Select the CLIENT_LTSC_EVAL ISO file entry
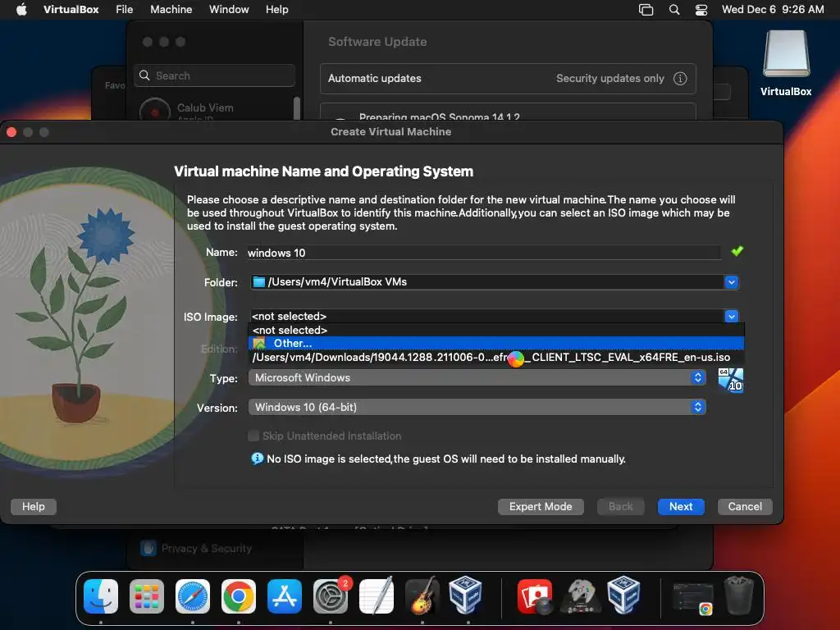 (495, 358)
